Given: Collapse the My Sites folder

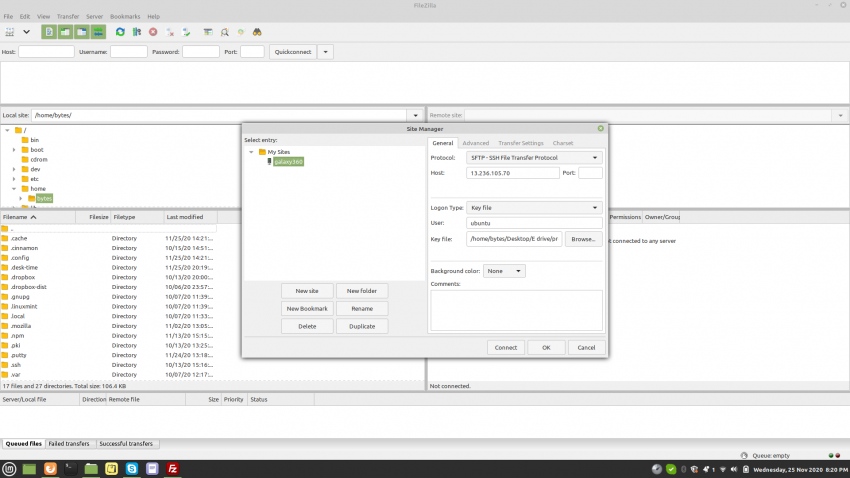Looking at the screenshot, I should (x=252, y=152).
